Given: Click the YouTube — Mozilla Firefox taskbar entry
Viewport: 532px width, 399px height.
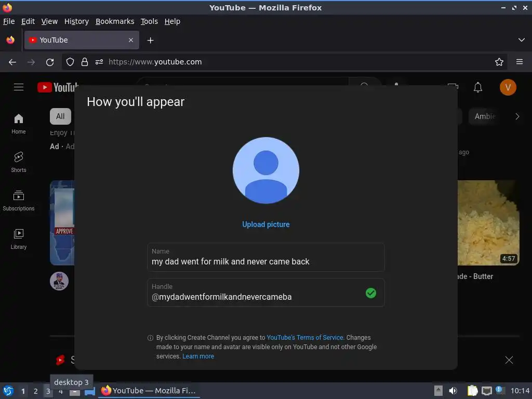Looking at the screenshot, I should [149, 391].
